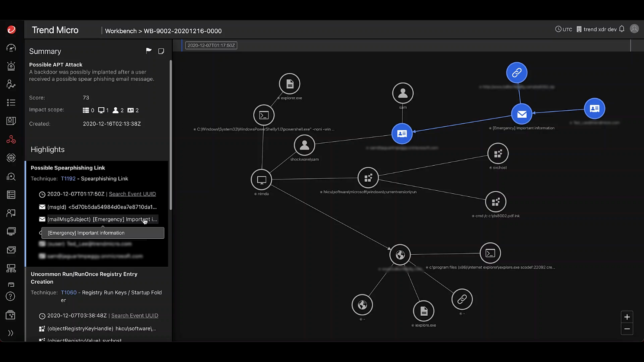Go back to Workbench breadcrumb
The height and width of the screenshot is (362, 644).
pos(121,31)
